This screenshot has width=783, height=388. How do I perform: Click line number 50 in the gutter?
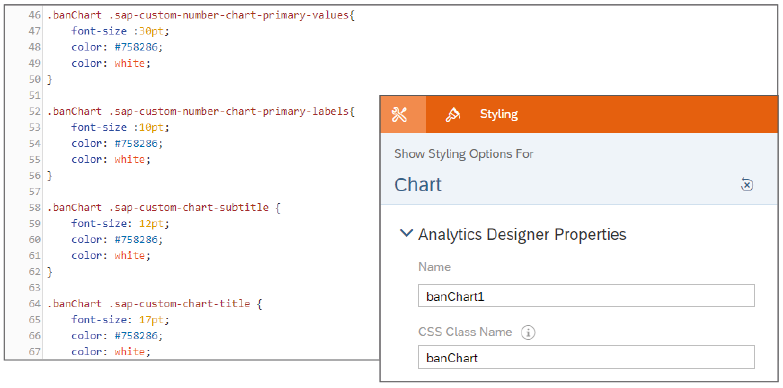(34, 79)
